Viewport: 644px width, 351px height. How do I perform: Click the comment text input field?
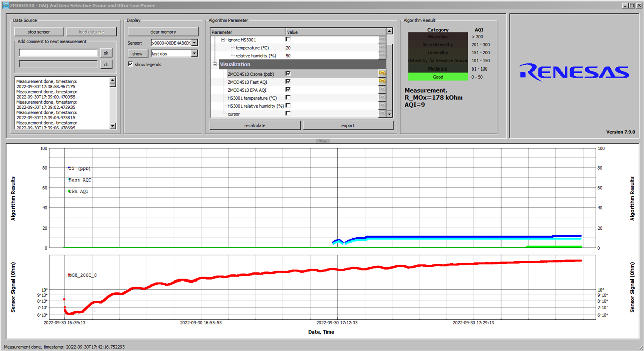pos(58,52)
